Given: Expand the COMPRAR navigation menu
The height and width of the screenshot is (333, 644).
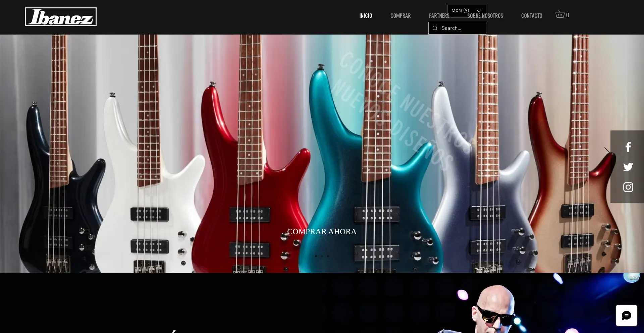Looking at the screenshot, I should coord(400,16).
